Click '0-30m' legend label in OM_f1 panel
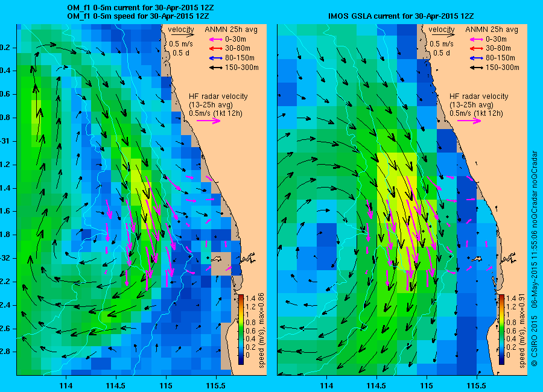 (x=235, y=39)
